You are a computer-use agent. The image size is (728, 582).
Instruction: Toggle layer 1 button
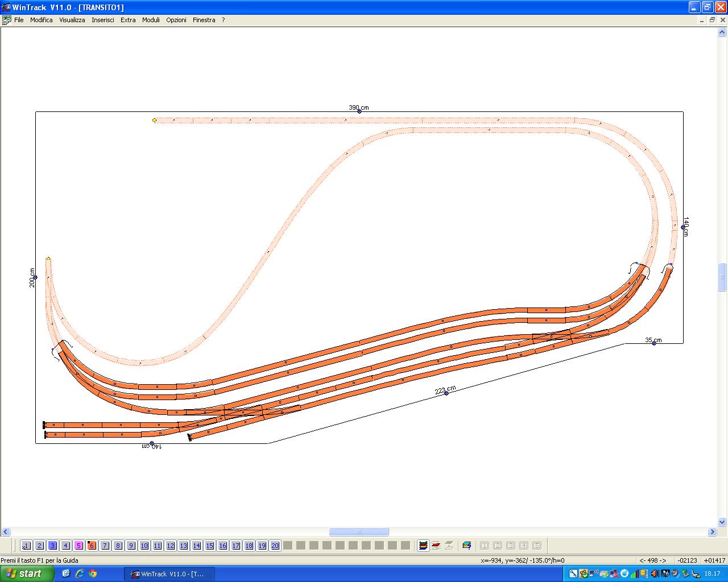[26, 546]
